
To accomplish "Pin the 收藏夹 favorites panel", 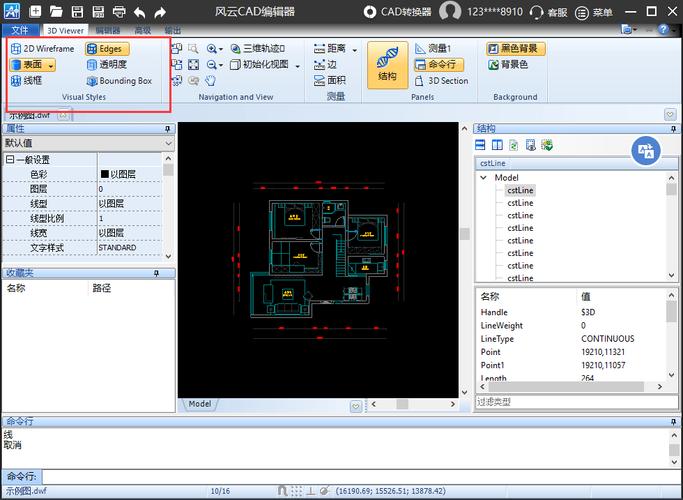I will tap(156, 273).
